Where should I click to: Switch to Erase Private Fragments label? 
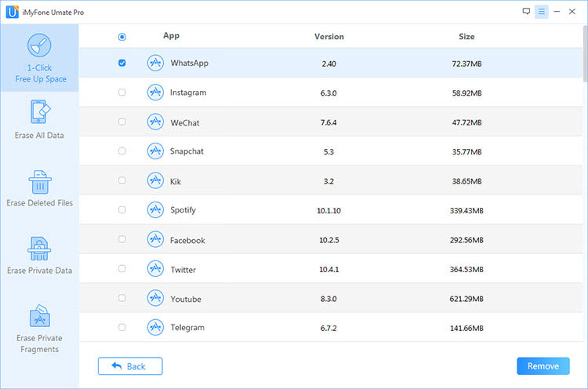point(39,344)
